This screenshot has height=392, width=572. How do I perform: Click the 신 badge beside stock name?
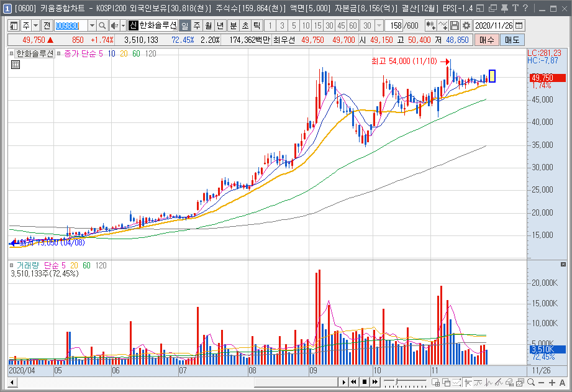pos(134,25)
